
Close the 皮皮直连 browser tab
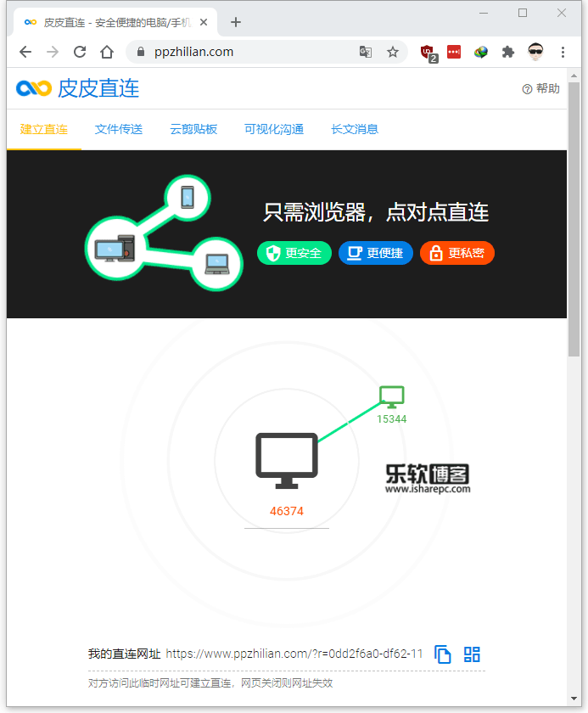tap(204, 22)
